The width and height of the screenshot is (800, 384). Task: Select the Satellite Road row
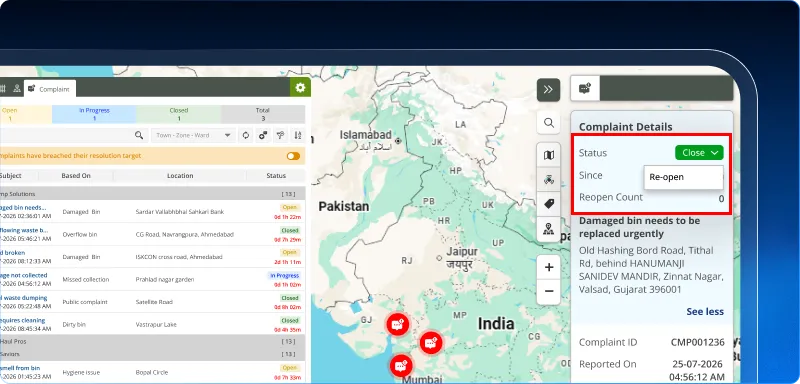click(153, 302)
